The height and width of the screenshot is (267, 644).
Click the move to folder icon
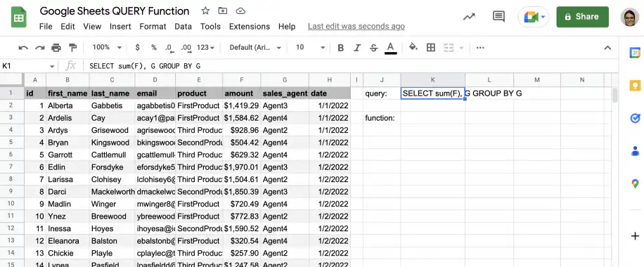[223, 11]
